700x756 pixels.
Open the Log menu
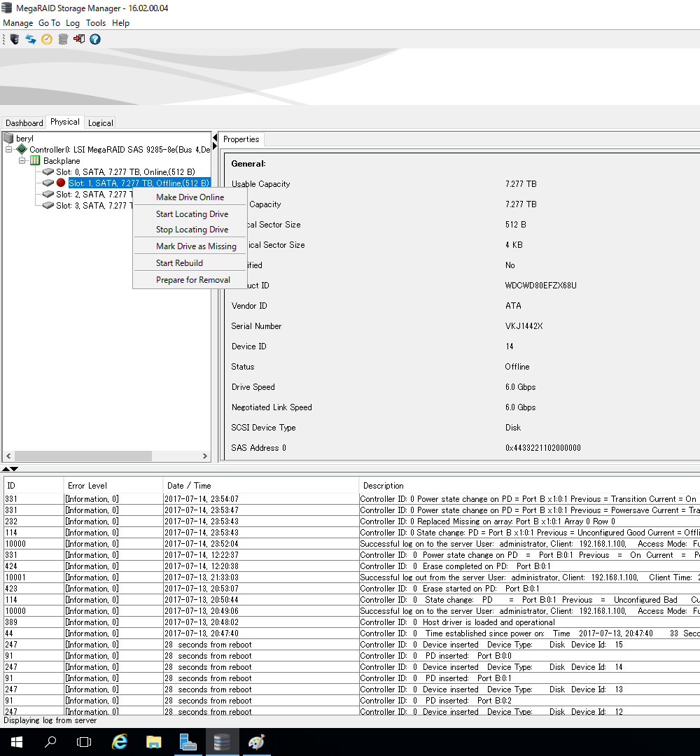(73, 22)
